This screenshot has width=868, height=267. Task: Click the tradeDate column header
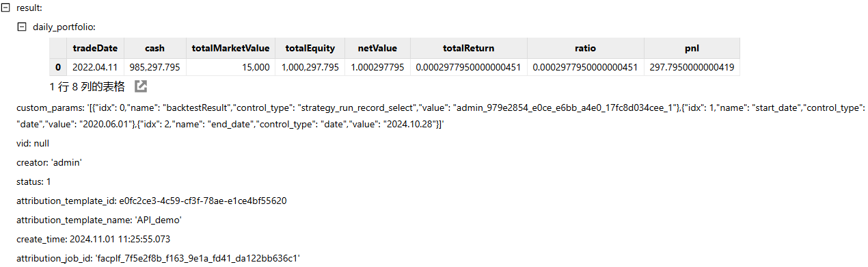click(96, 48)
